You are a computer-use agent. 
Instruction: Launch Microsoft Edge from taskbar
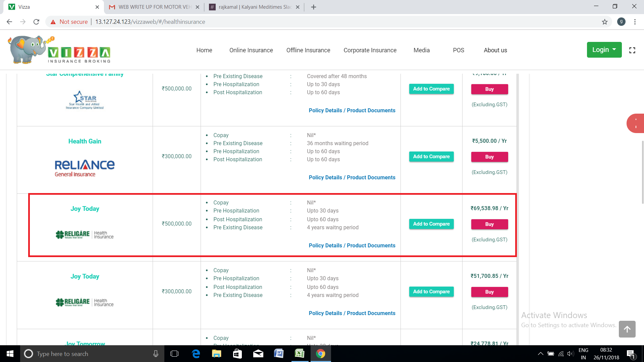(x=196, y=354)
